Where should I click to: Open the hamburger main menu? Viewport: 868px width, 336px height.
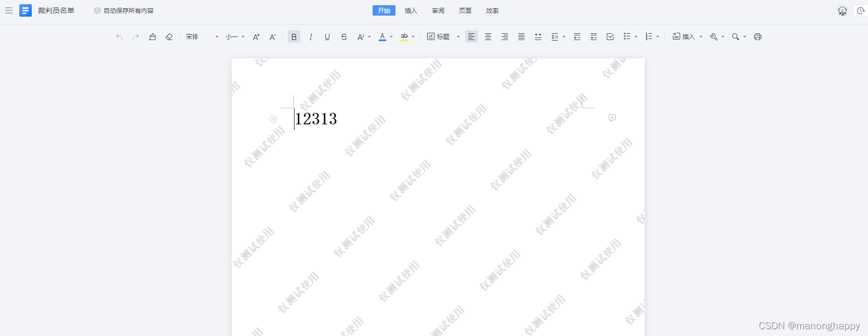click(x=9, y=10)
